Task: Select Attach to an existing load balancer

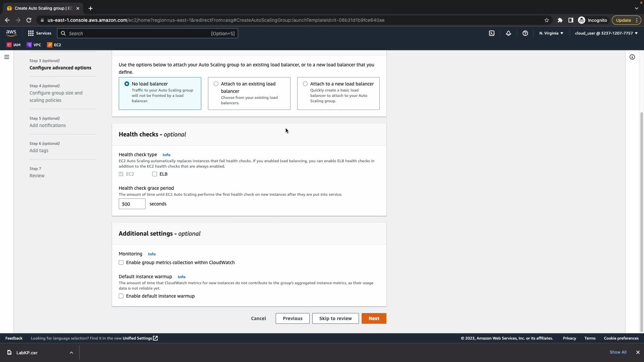Action: click(216, 84)
